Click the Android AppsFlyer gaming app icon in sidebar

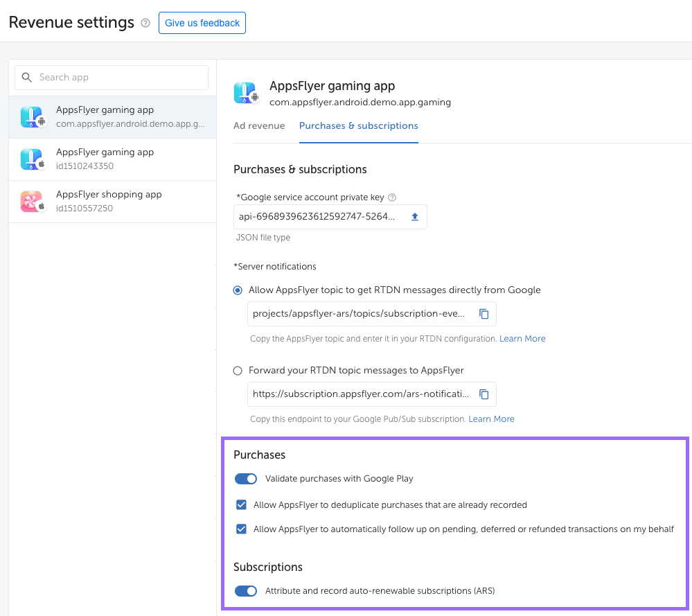click(x=33, y=117)
